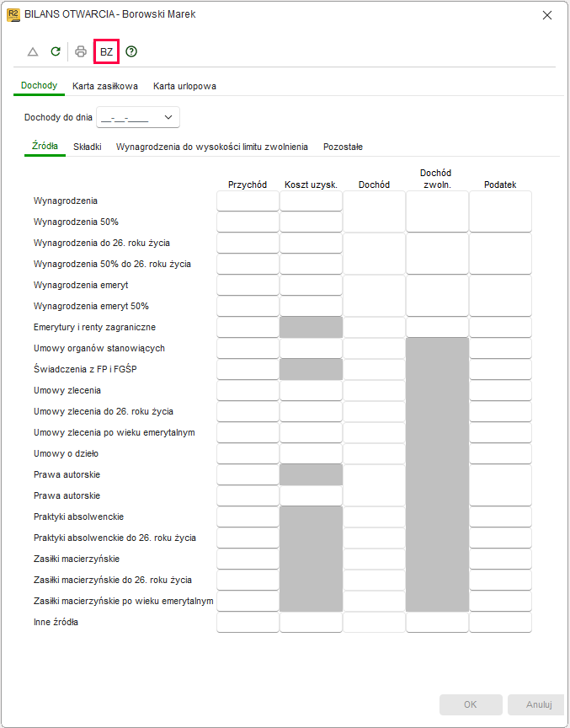
Task: Open the Karta urlopowa tab
Action: point(184,86)
